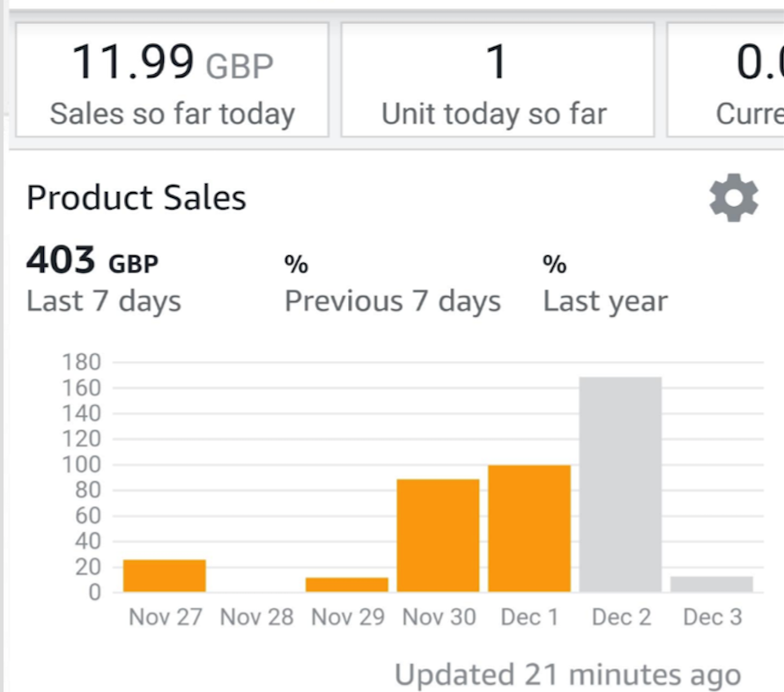The width and height of the screenshot is (784, 692).
Task: Select the Nov 27 orange bar
Action: click(x=165, y=576)
